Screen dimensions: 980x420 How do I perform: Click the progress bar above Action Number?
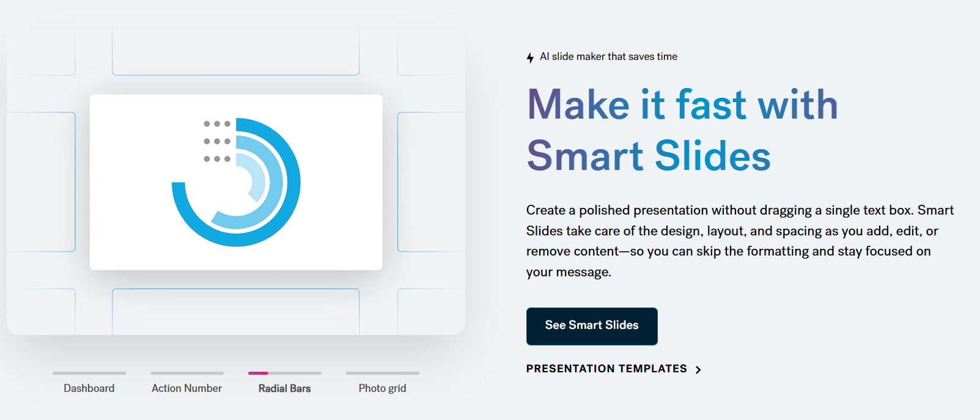pos(187,373)
